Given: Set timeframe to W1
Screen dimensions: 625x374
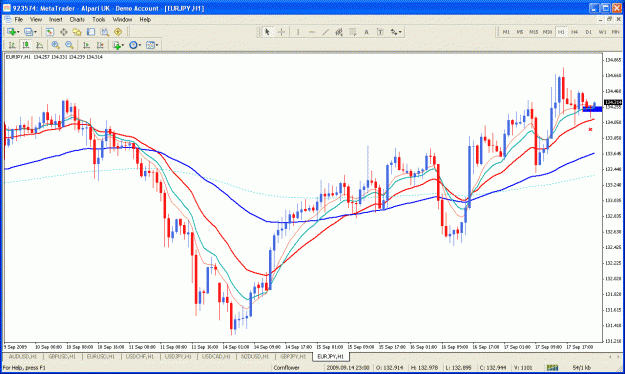Looking at the screenshot, I should pyautogui.click(x=602, y=32).
